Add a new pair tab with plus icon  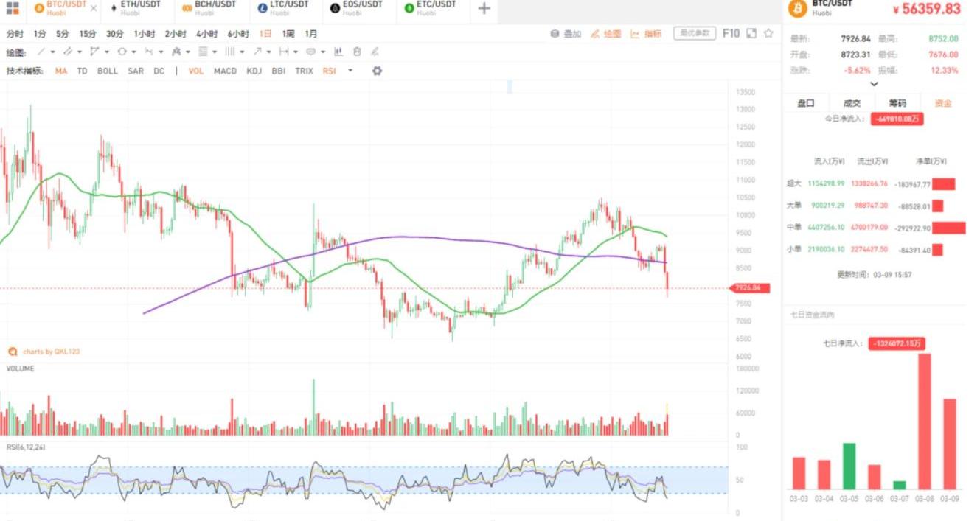484,9
